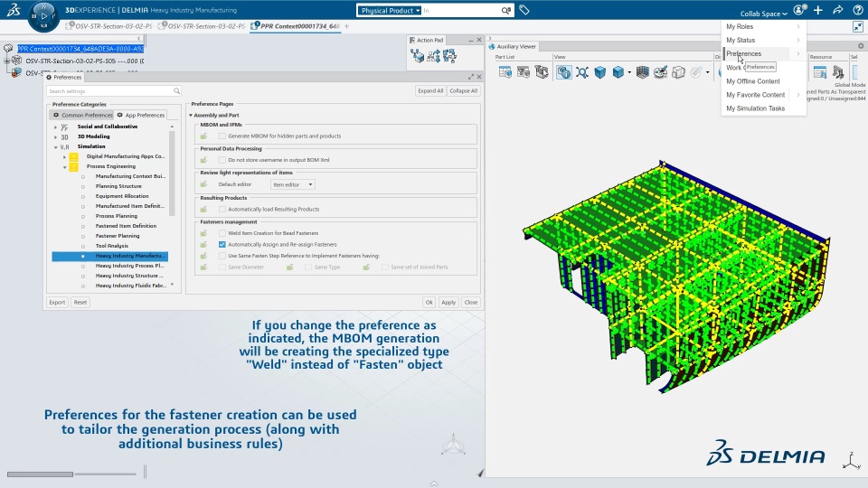The height and width of the screenshot is (488, 868).
Task: Open the Collab Space dropdown
Action: pos(763,14)
